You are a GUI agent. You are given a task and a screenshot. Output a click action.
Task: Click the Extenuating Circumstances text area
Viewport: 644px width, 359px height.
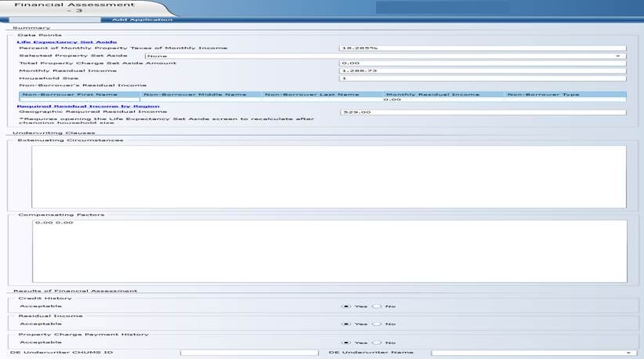328,176
